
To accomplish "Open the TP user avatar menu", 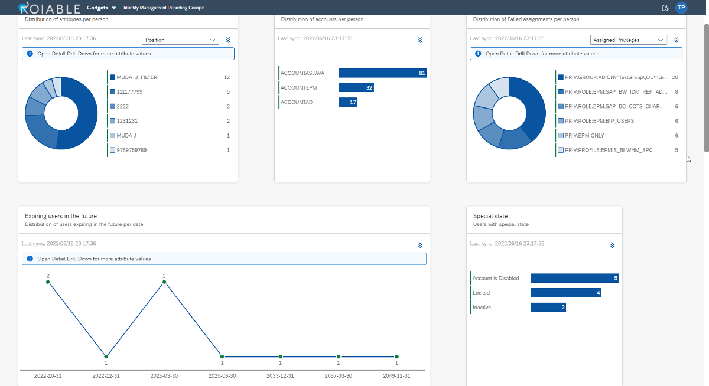I will (681, 7).
